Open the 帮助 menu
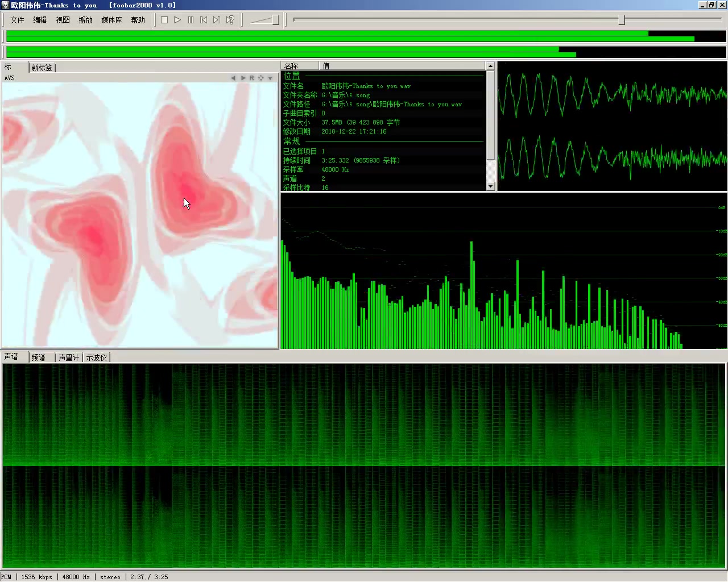This screenshot has width=728, height=582. coord(138,20)
